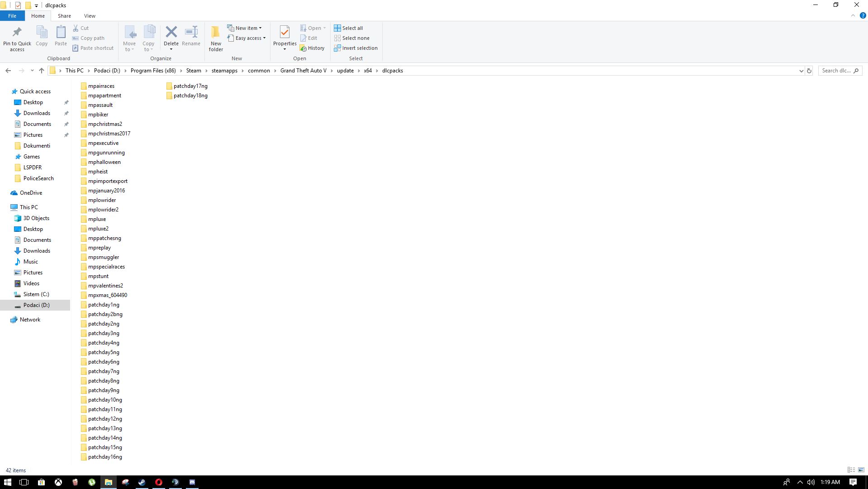Open PoliceSearch in the sidebar
The image size is (868, 489).
click(x=38, y=178)
